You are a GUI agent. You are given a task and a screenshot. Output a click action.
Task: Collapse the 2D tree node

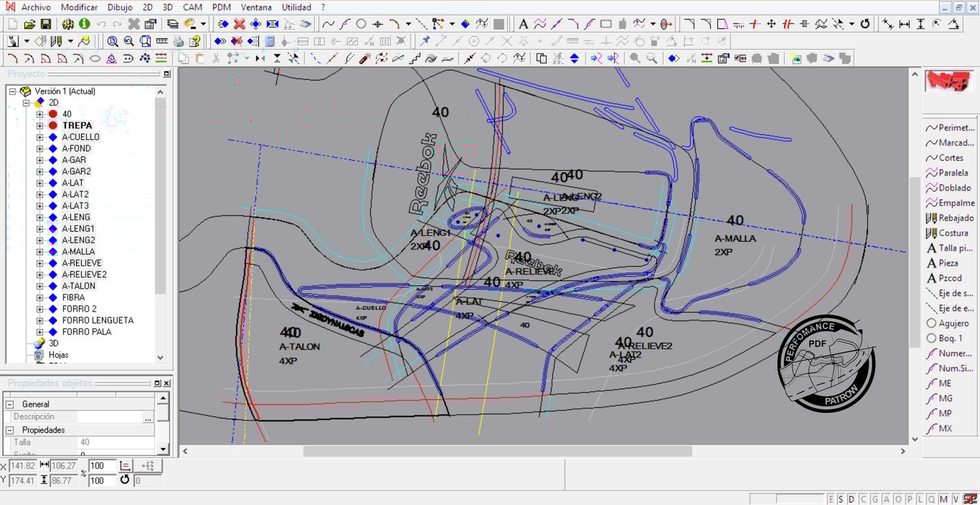coord(26,103)
